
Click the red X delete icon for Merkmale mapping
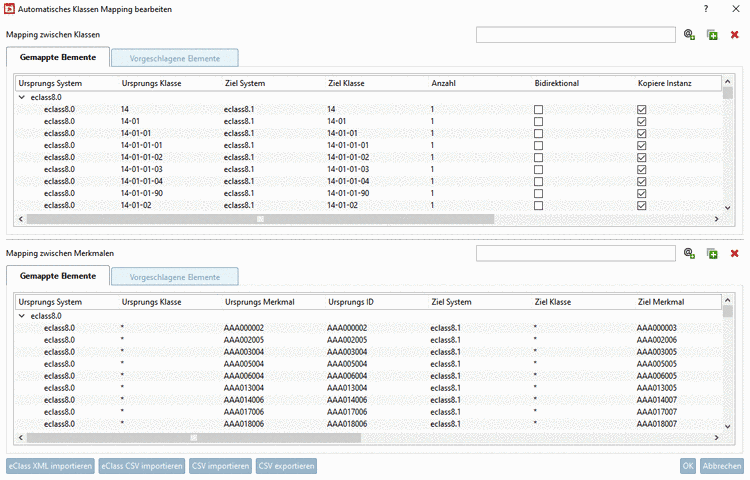pos(735,254)
